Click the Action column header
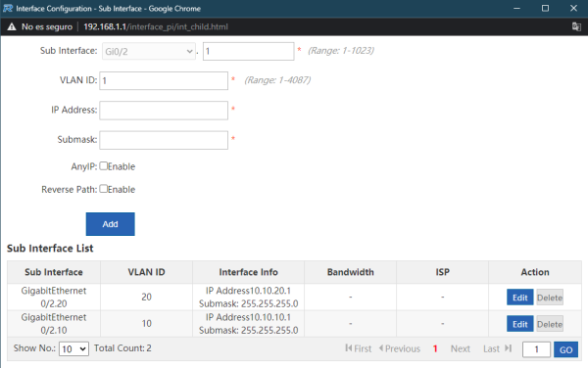The width and height of the screenshot is (588, 368). pos(535,272)
